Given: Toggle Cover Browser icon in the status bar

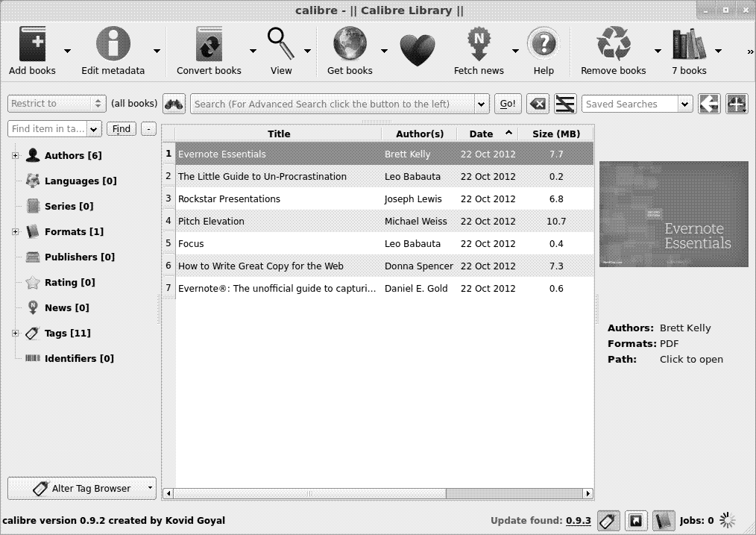Looking at the screenshot, I should pyautogui.click(x=636, y=521).
